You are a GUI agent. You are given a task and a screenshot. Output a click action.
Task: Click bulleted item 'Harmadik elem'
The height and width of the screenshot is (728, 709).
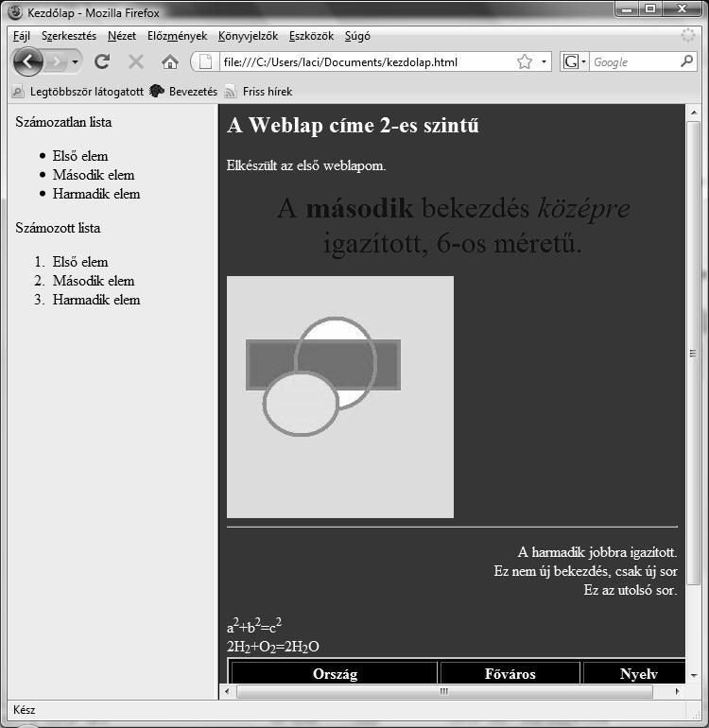click(x=96, y=194)
